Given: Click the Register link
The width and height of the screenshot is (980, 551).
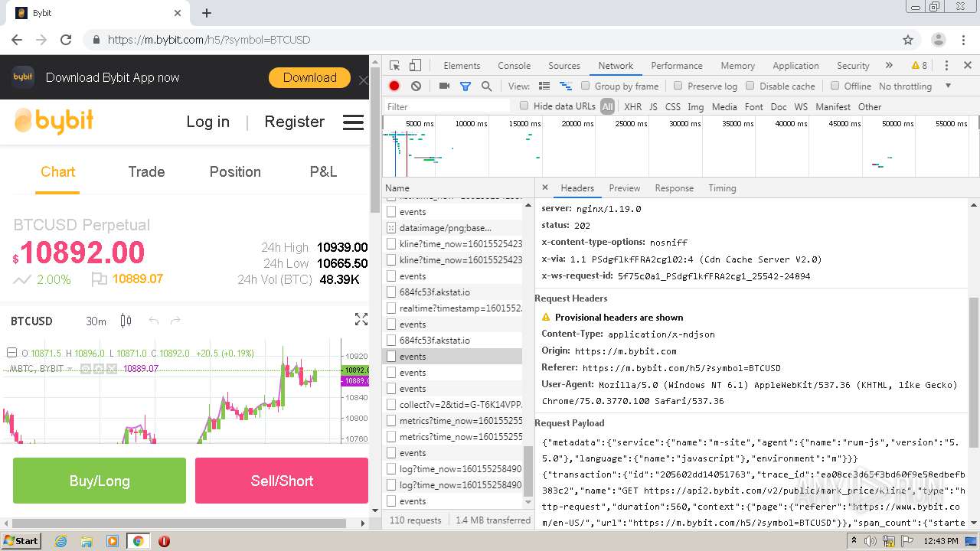Looking at the screenshot, I should [295, 122].
